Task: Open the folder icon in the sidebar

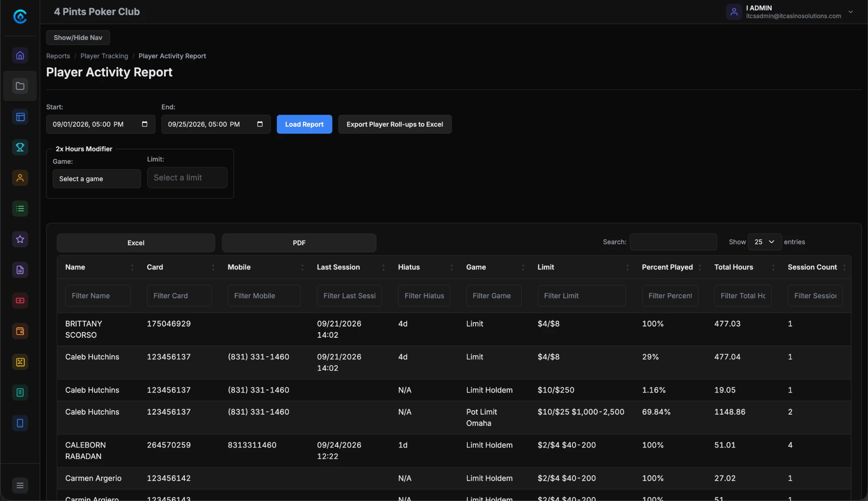Action: click(20, 86)
